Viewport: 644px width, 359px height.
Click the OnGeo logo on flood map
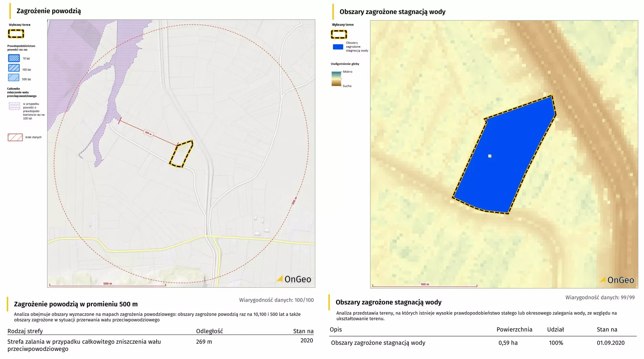pos(294,279)
